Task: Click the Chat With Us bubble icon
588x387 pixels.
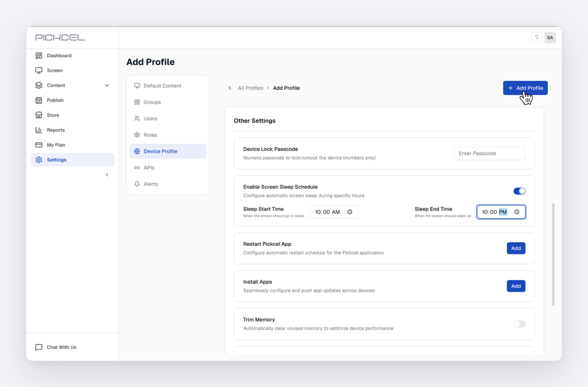Action: pyautogui.click(x=39, y=347)
